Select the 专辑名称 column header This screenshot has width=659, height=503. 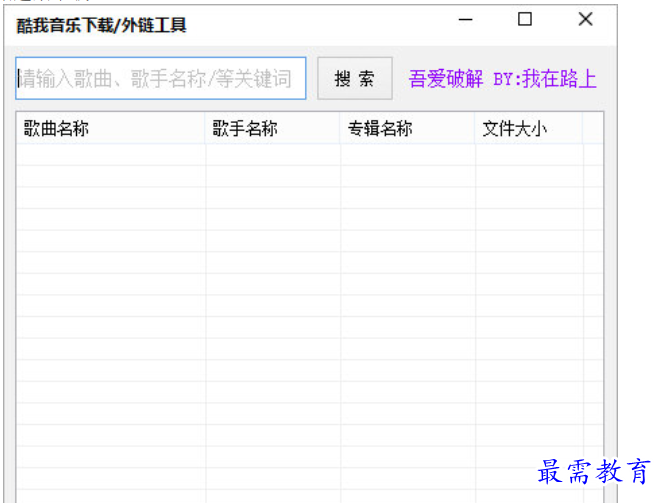click(407, 128)
